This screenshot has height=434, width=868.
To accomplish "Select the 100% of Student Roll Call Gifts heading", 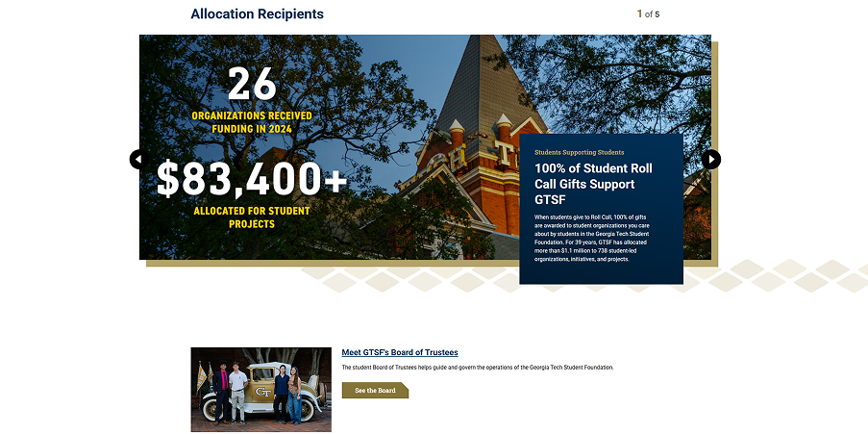I will click(593, 184).
